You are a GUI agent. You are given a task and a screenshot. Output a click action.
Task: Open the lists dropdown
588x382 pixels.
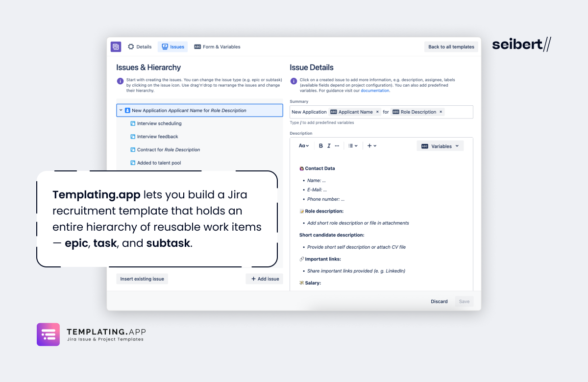click(x=353, y=146)
